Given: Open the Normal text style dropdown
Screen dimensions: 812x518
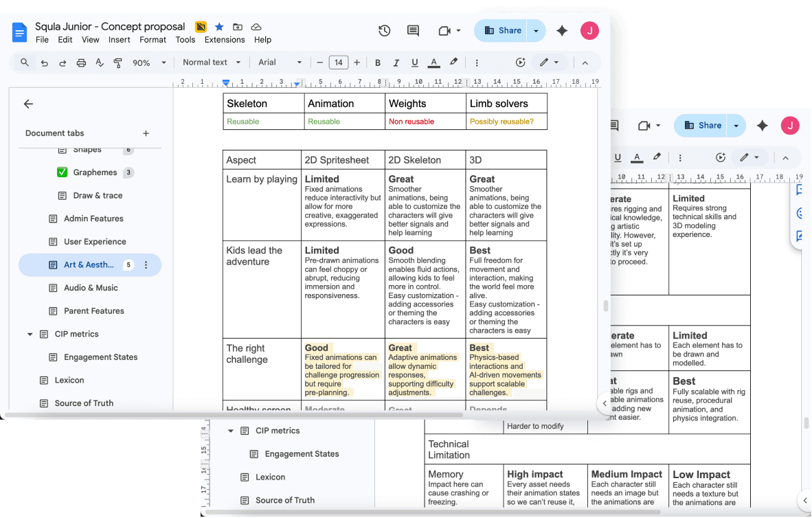Looking at the screenshot, I should 212,62.
